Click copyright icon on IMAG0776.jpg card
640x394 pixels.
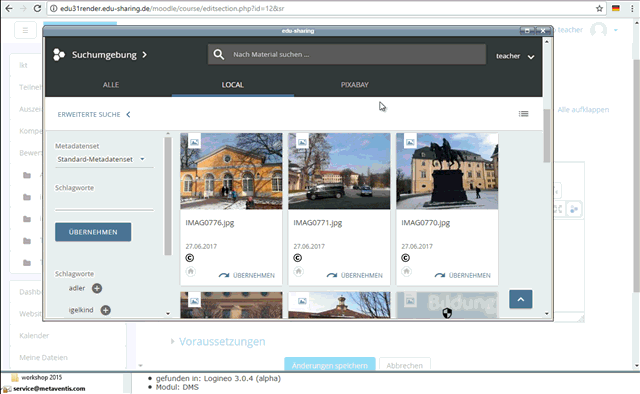tap(189, 258)
